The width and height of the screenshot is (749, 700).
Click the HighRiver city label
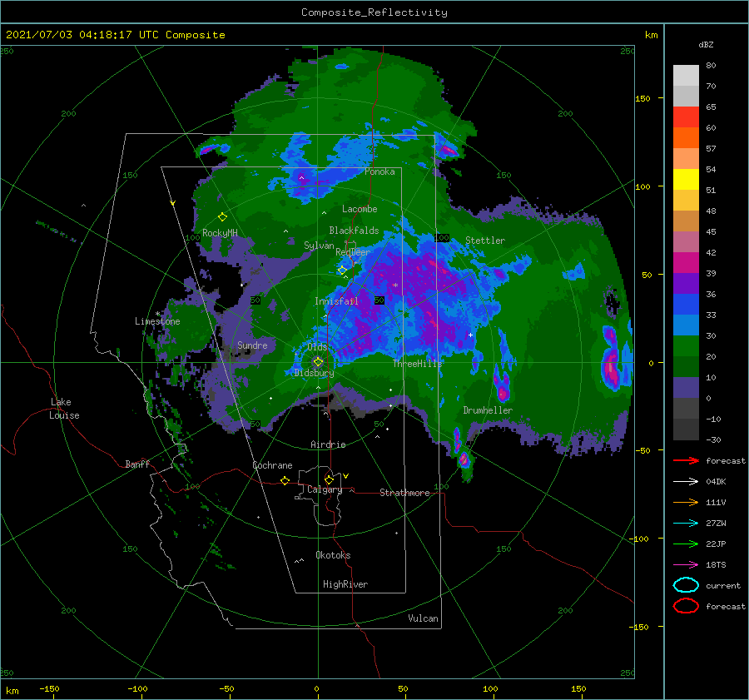pyautogui.click(x=345, y=584)
